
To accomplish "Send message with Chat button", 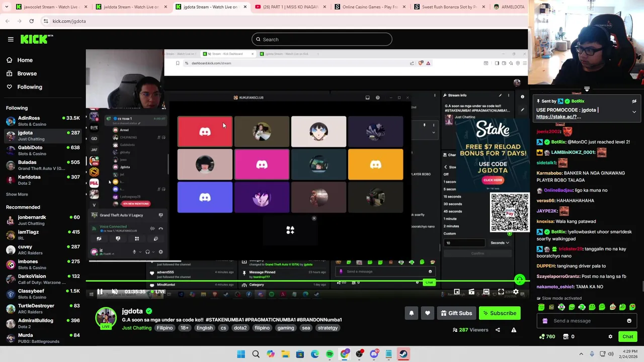I will pos(627,337).
